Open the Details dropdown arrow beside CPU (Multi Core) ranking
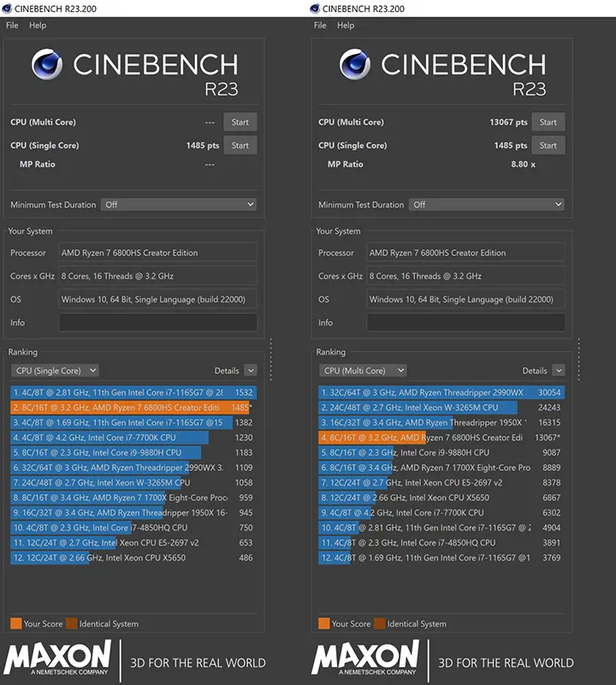The height and width of the screenshot is (685, 616). (x=559, y=371)
